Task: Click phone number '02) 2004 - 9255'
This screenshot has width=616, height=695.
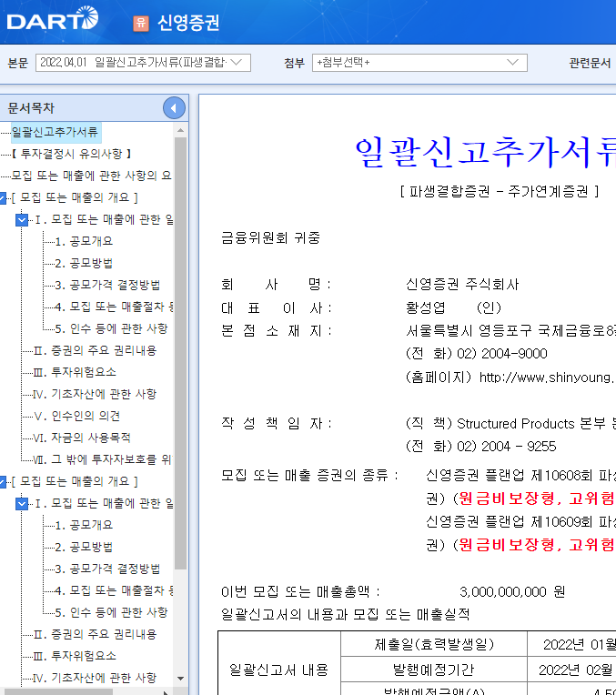Action: point(506,447)
